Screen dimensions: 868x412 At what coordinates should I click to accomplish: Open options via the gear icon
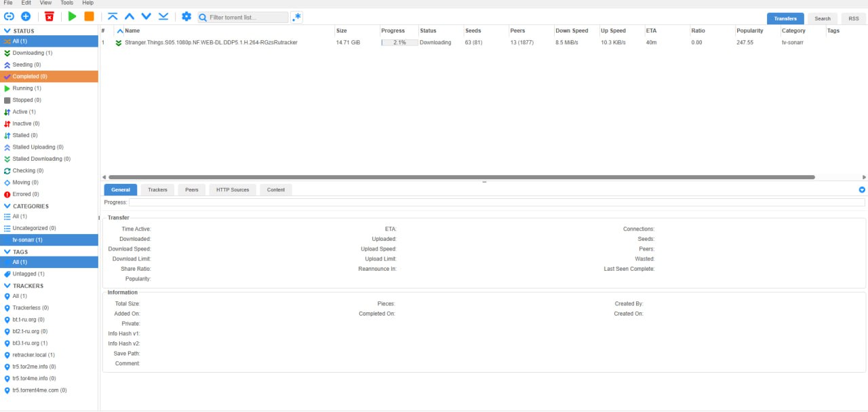tap(186, 16)
